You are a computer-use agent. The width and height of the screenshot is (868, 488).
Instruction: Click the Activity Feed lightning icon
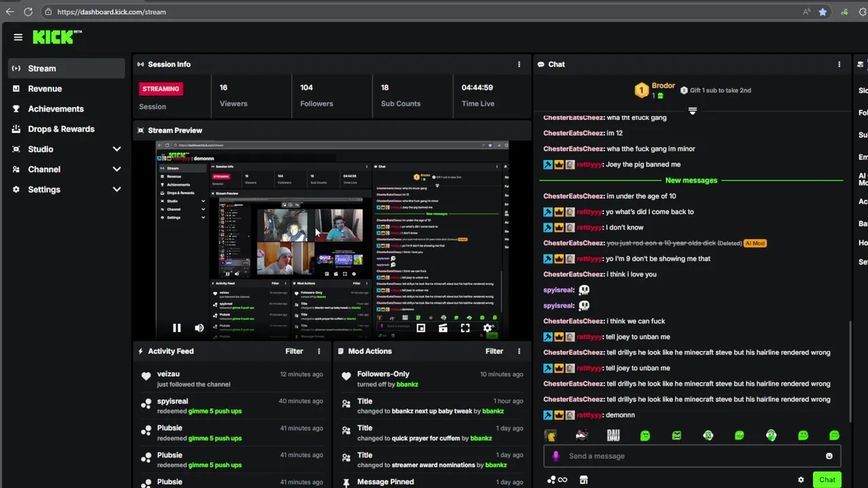point(140,351)
